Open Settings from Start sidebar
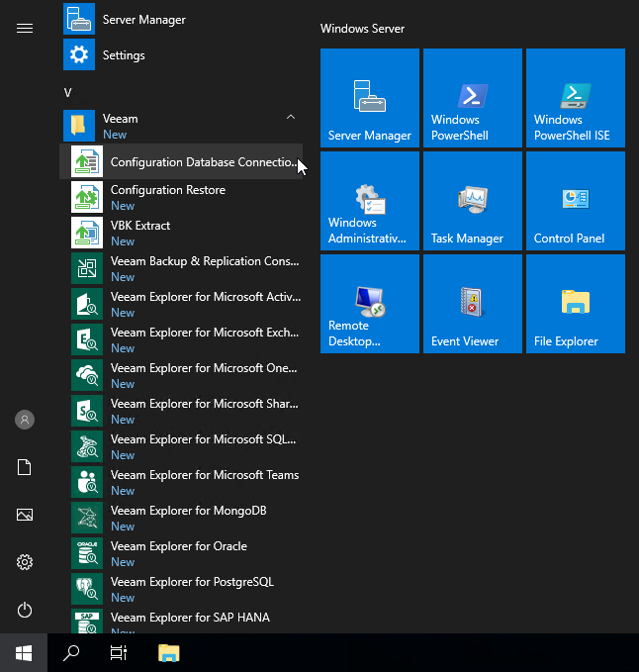This screenshot has width=639, height=672. click(25, 562)
